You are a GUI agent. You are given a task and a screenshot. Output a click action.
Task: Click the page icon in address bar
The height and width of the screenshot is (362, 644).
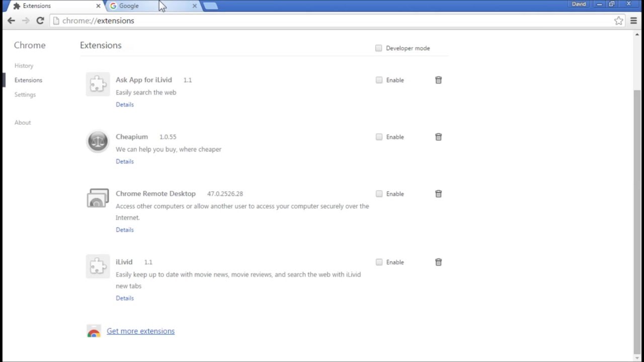56,21
